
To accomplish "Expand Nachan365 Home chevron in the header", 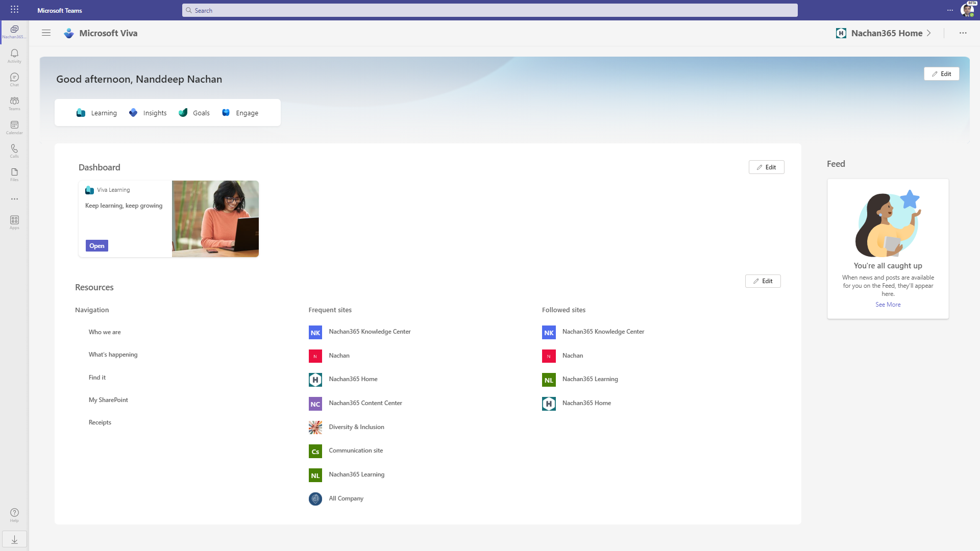I will tap(929, 33).
